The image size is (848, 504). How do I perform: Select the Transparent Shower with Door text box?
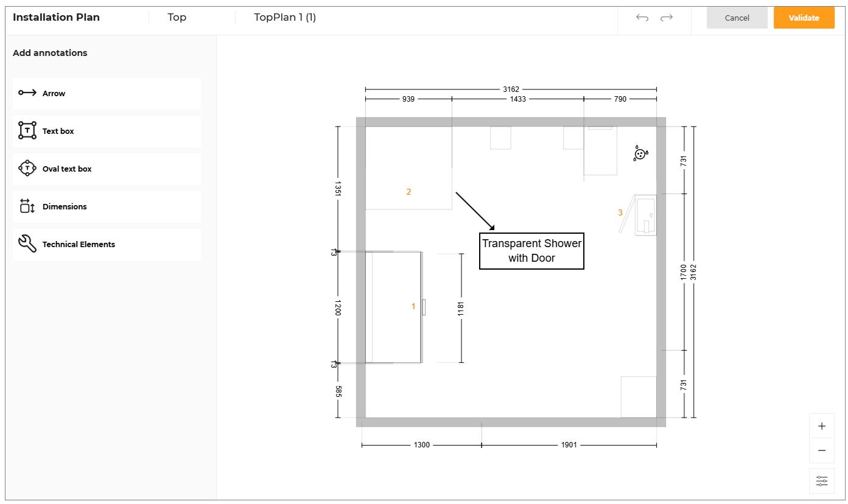pyautogui.click(x=532, y=251)
